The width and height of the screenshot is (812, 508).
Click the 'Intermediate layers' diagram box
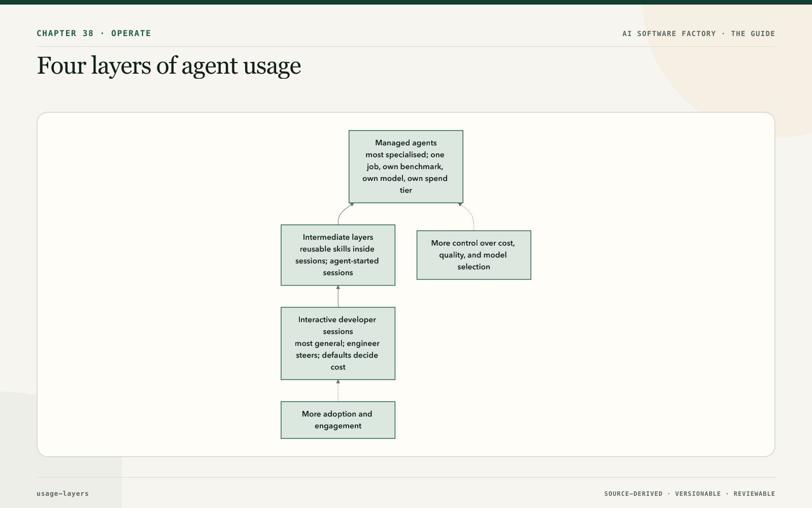(x=338, y=255)
